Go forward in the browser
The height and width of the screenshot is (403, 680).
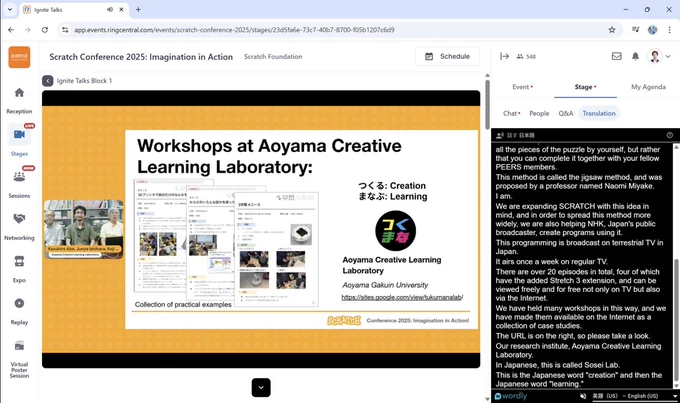click(x=28, y=30)
